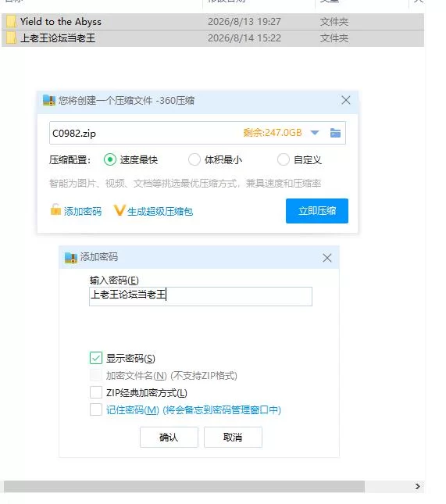Click the 立即压缩 button

click(x=317, y=211)
